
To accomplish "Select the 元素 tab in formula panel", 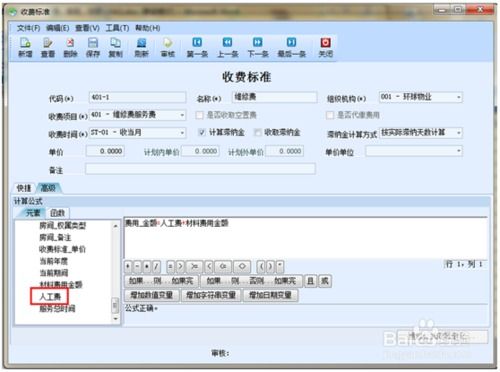I will click(33, 213).
